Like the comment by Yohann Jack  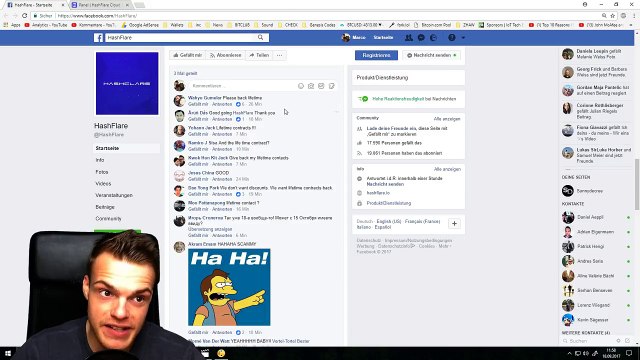click(x=198, y=134)
